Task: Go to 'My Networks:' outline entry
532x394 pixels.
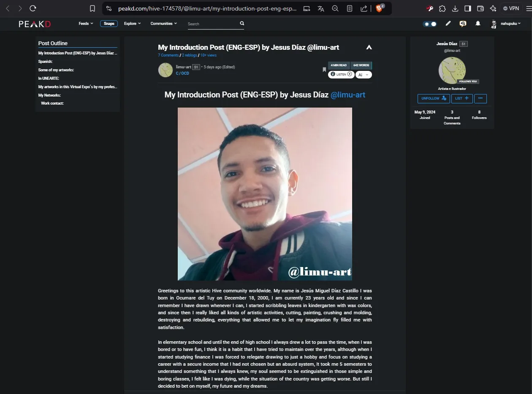Action: [x=49, y=95]
